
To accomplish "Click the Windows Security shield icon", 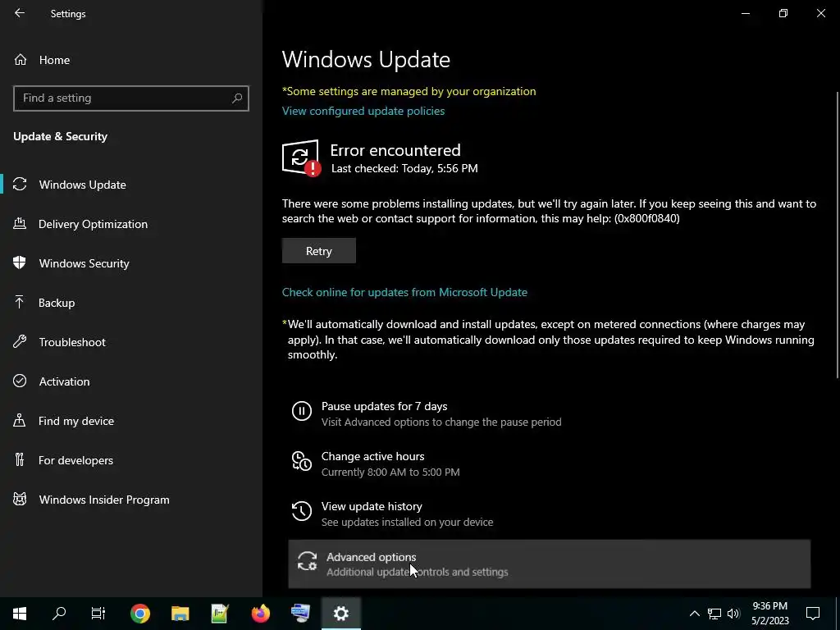I will pos(20,262).
